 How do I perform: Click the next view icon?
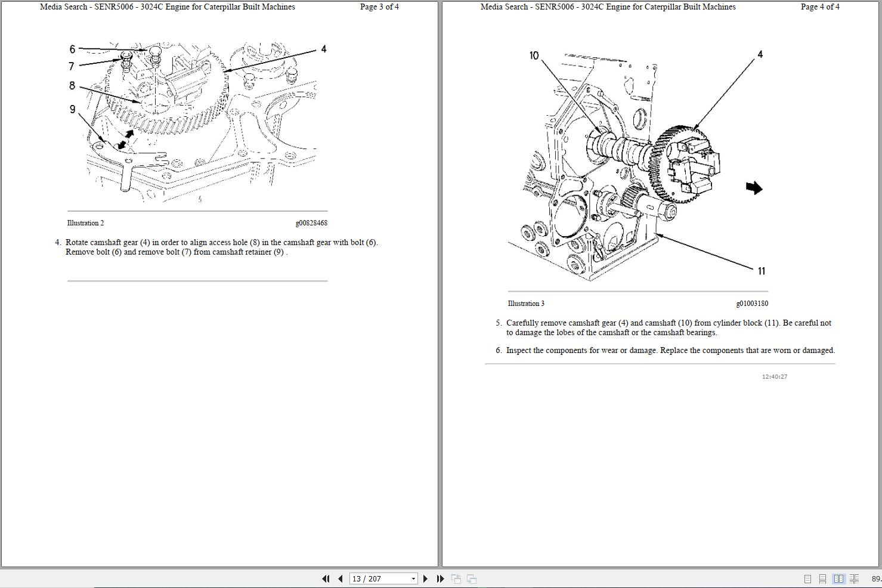(x=471, y=578)
